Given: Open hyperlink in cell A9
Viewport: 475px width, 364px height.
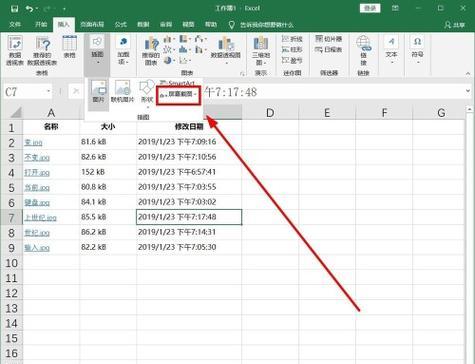Looking at the screenshot, I should click(37, 248).
